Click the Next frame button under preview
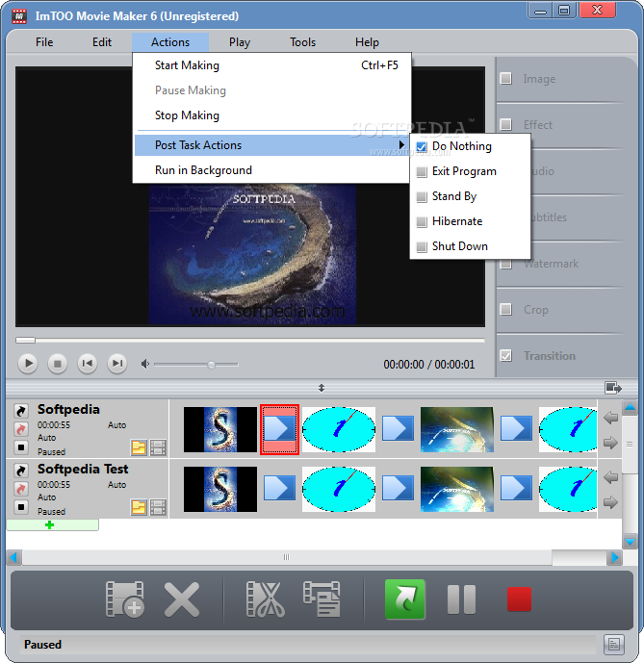The image size is (644, 663). pyautogui.click(x=117, y=364)
